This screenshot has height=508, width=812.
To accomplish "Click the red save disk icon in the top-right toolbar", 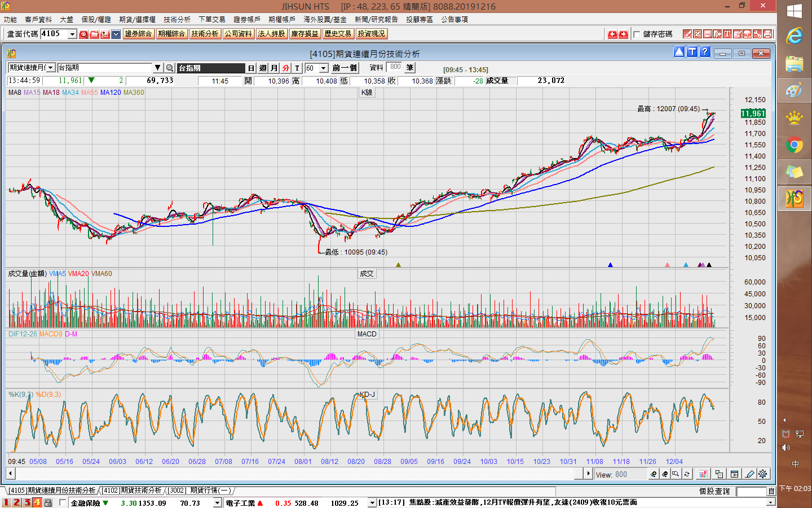I will click(708, 34).
